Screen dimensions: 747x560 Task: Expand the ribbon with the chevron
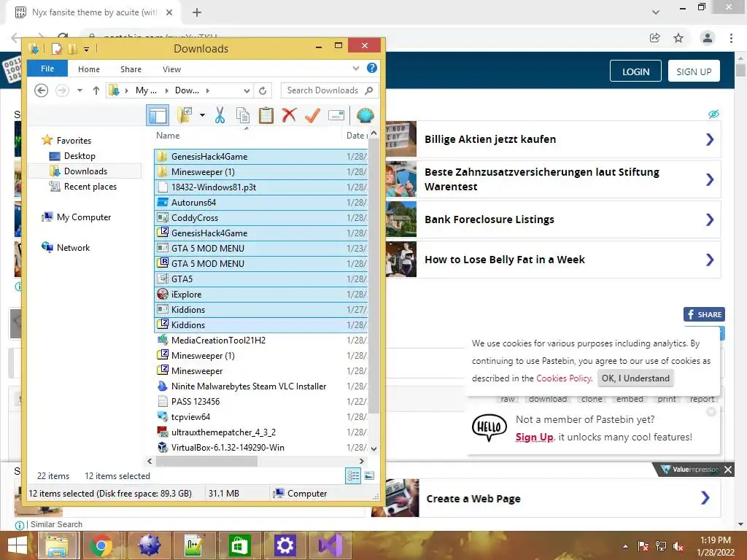(x=356, y=69)
